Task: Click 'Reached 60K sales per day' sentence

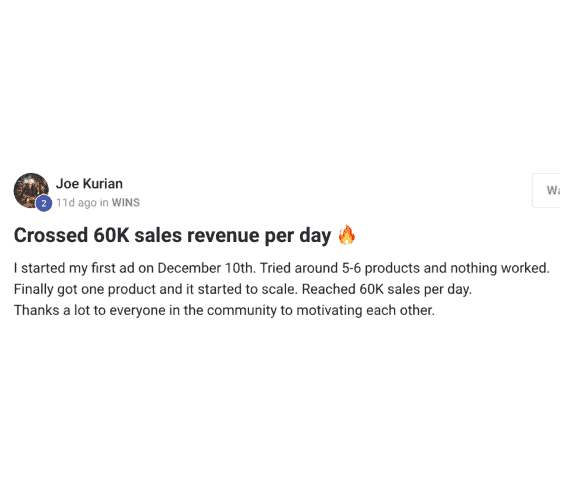Action: (387, 289)
